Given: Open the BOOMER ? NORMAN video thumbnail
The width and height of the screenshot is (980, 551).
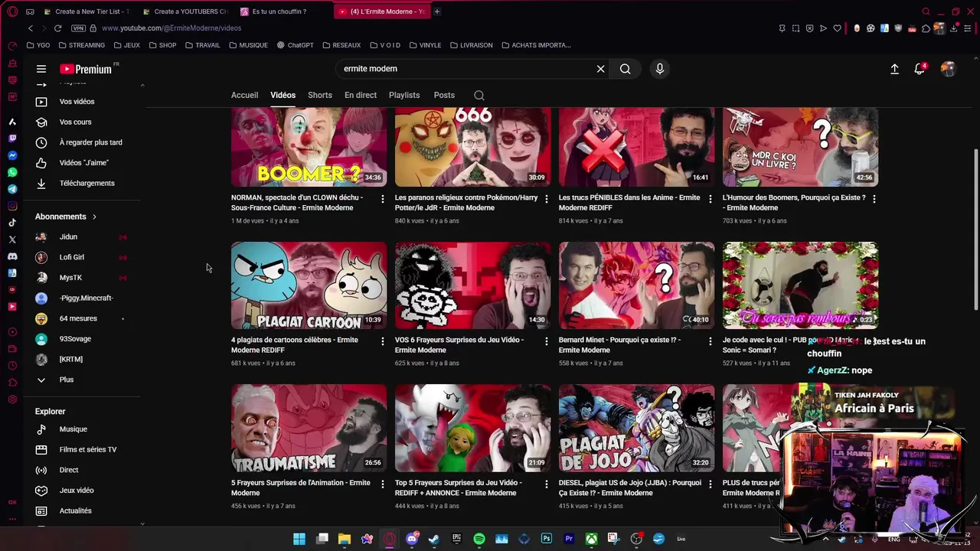Looking at the screenshot, I should coord(309,147).
